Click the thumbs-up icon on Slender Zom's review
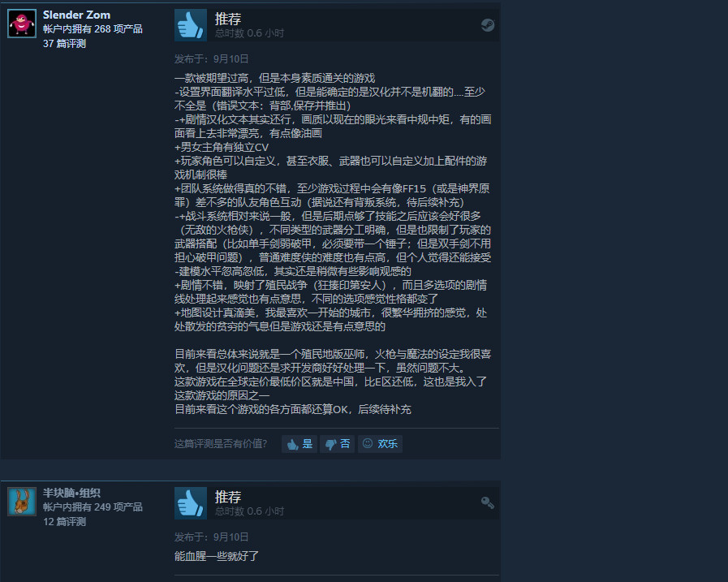728x582 pixels. 191,25
